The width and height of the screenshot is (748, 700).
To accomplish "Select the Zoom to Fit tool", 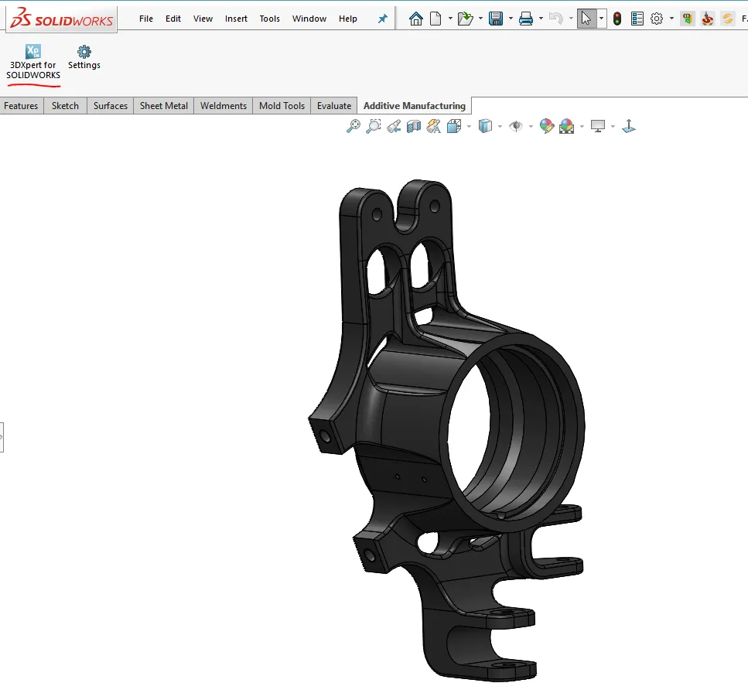I will [354, 126].
